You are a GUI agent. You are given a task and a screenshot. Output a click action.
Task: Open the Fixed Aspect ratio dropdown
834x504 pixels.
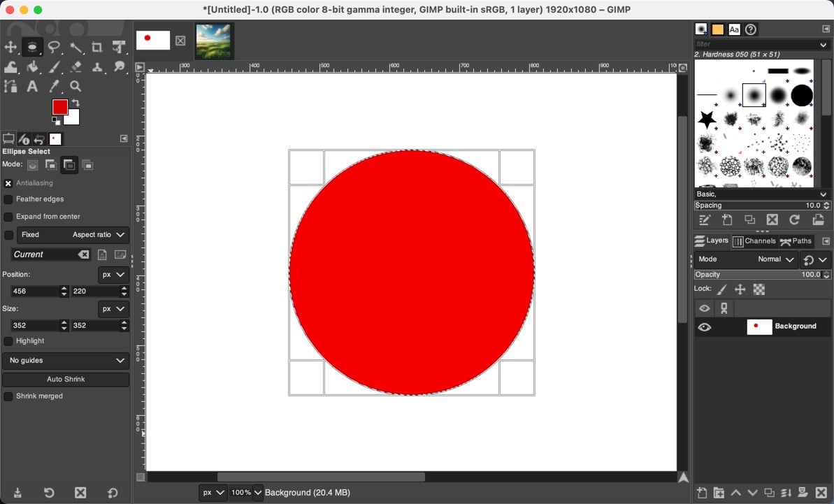(73, 234)
